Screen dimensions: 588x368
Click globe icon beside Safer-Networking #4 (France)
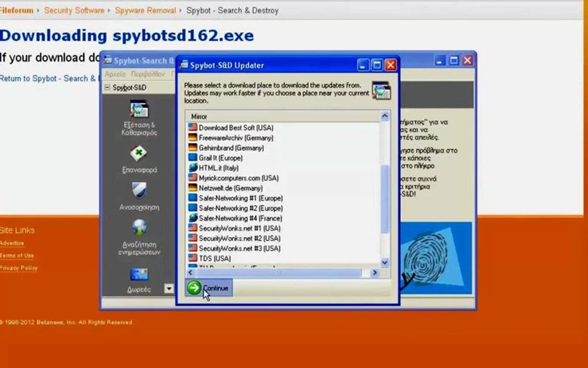193,218
